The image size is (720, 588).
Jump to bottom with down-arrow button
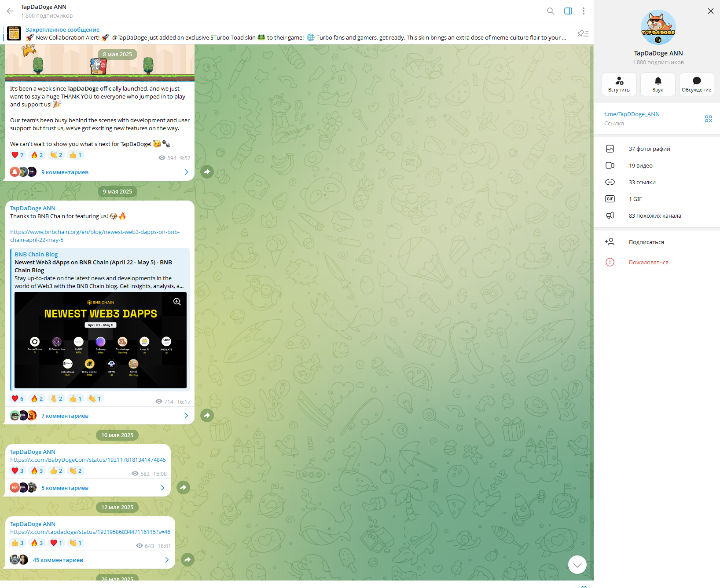[x=577, y=565]
